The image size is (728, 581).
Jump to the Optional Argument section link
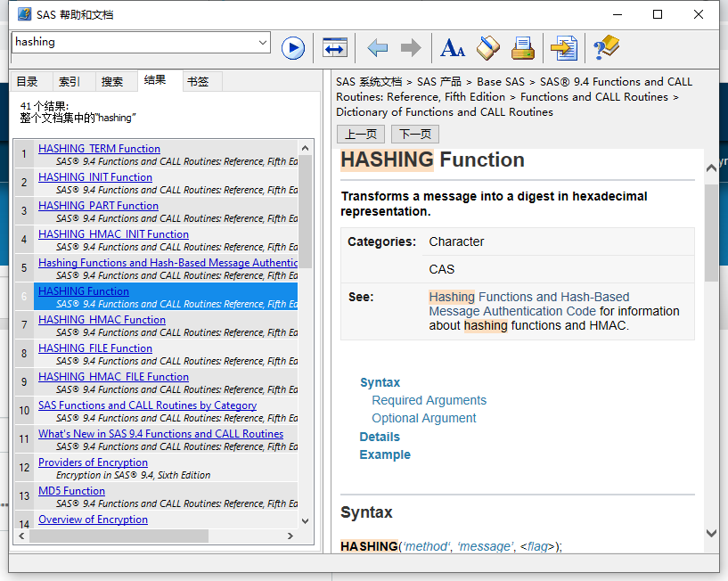(423, 418)
